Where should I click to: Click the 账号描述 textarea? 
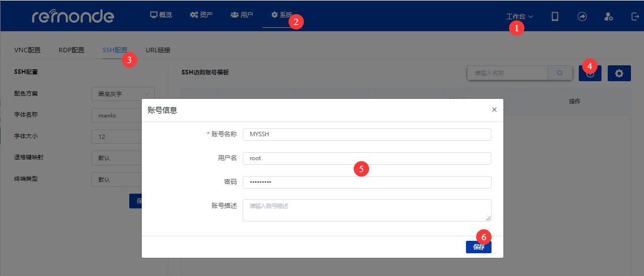[367, 210]
